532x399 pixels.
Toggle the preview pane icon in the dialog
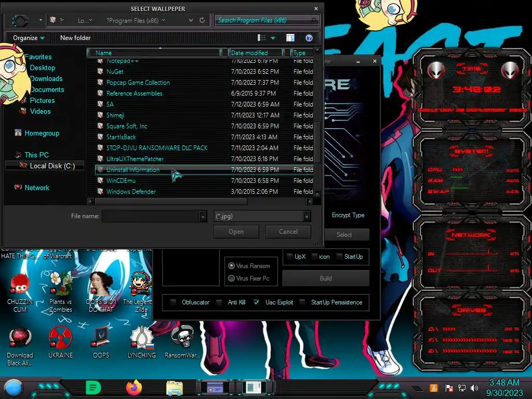[290, 38]
